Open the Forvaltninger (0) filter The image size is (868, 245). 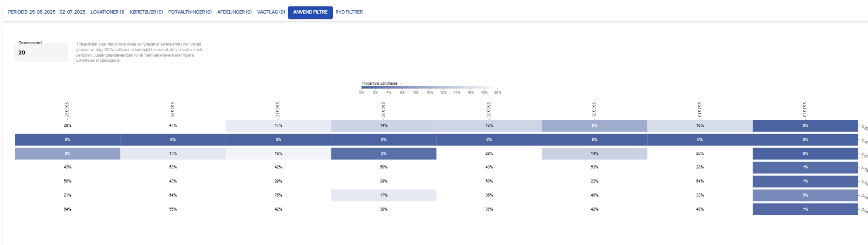pos(190,12)
